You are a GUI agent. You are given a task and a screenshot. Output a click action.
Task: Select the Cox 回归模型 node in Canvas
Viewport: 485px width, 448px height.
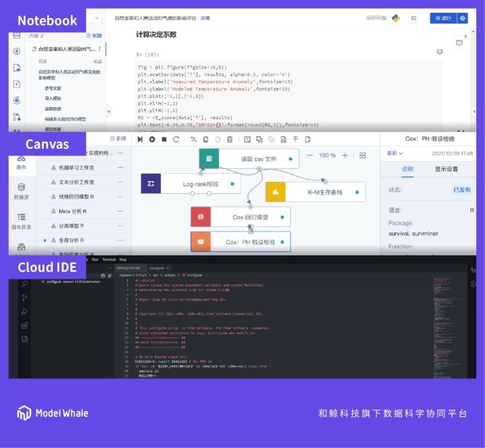click(x=240, y=217)
